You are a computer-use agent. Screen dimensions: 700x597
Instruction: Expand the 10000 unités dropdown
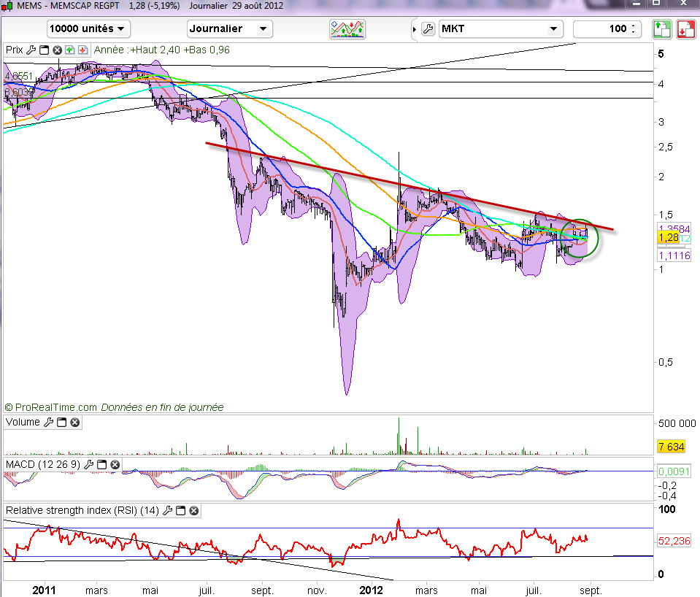pos(88,28)
